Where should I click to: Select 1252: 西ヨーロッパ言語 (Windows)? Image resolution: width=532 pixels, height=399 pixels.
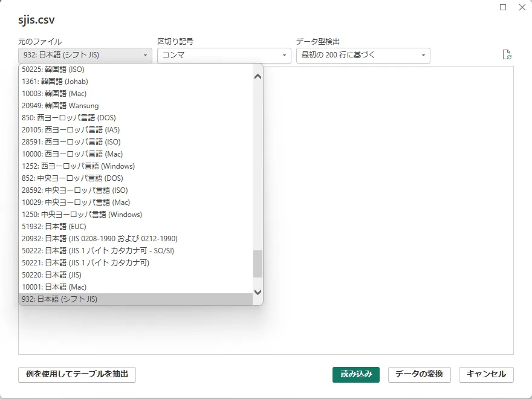click(x=135, y=166)
